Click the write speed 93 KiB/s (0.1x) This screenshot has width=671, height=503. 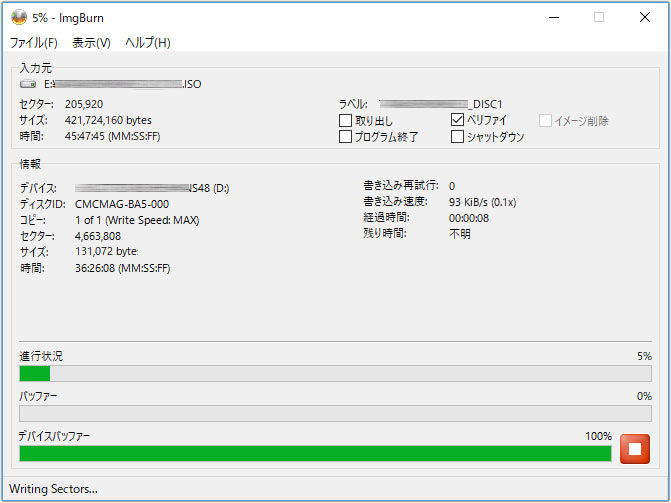click(x=482, y=202)
